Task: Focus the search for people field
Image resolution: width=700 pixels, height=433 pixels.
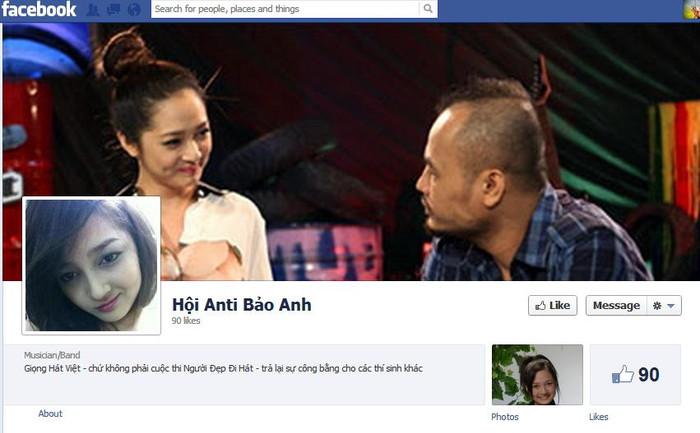Action: click(x=285, y=9)
